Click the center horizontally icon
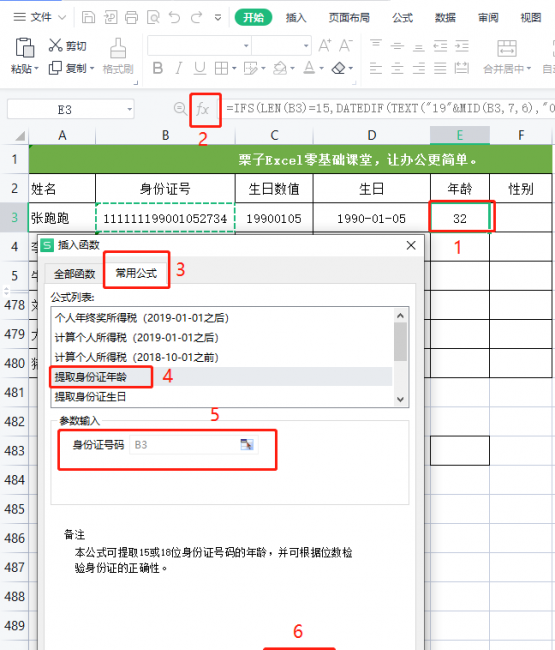 pyautogui.click(x=397, y=68)
